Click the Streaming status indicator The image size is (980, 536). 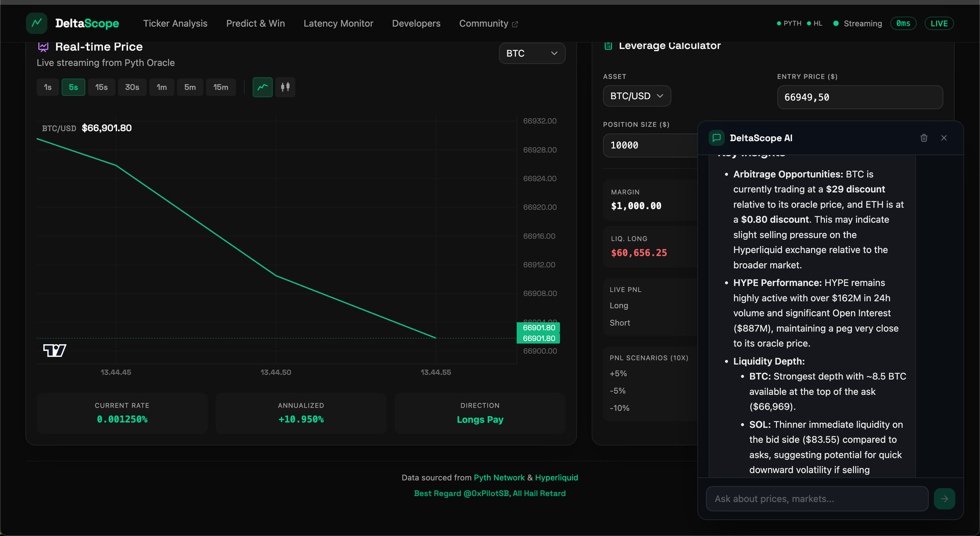coord(857,23)
